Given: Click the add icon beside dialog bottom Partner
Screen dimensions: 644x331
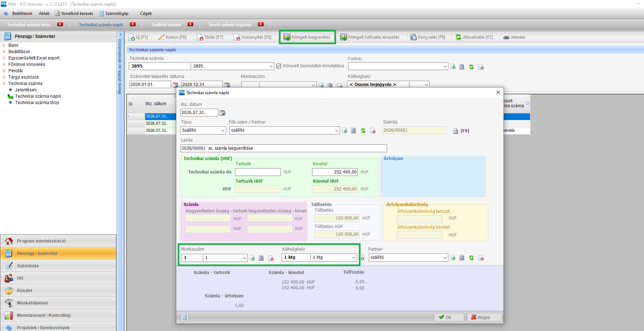Looking at the screenshot, I should 453,258.
